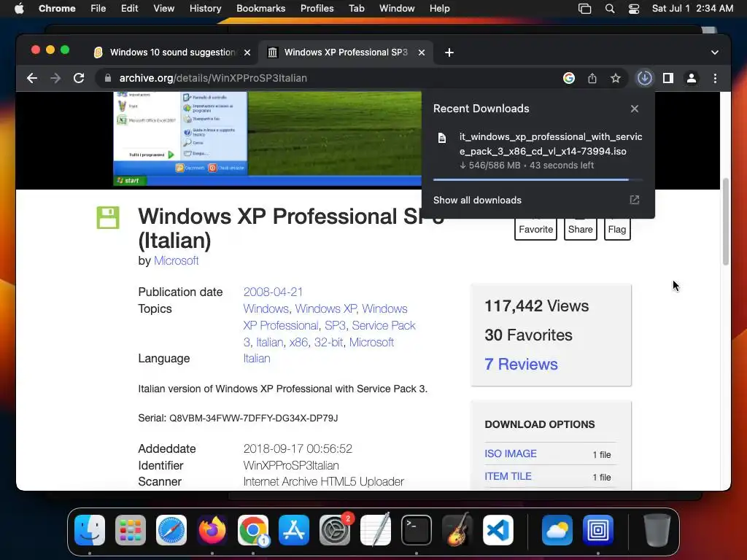Launch Firefox from the Dock
The image size is (747, 560).
coord(212,530)
